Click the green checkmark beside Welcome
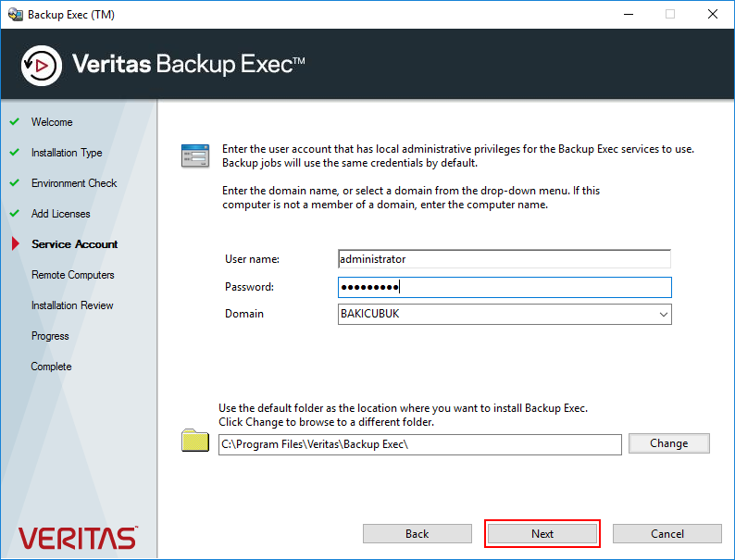 15,121
